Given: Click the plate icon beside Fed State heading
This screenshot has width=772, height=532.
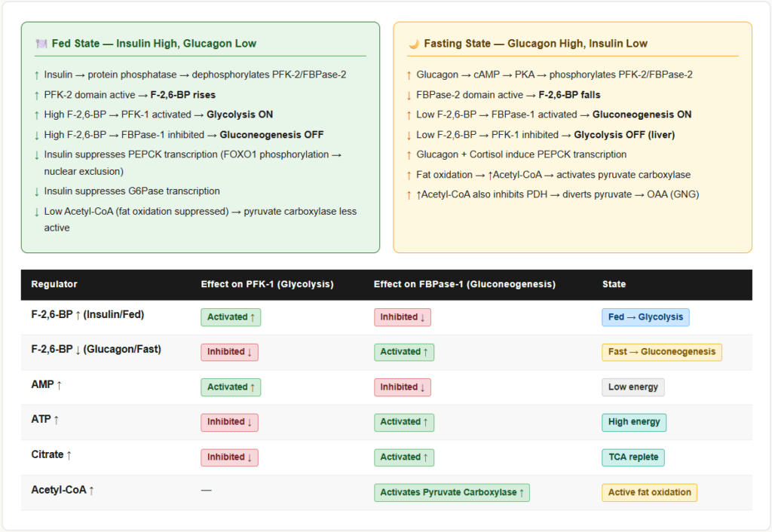Looking at the screenshot, I should [x=41, y=44].
